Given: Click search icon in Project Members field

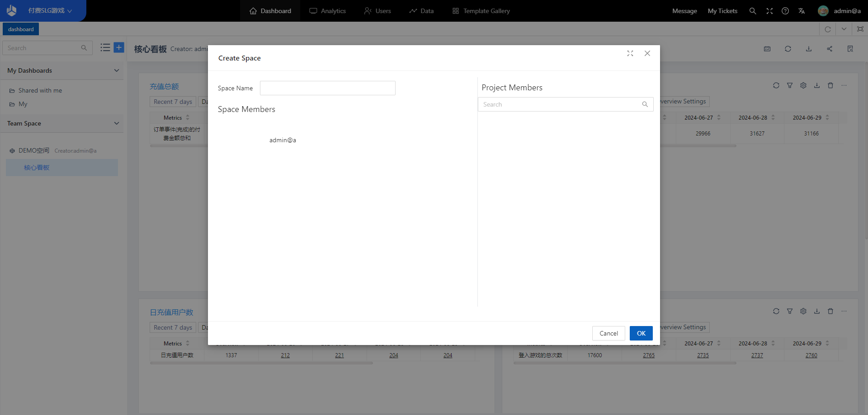Looking at the screenshot, I should pyautogui.click(x=645, y=104).
